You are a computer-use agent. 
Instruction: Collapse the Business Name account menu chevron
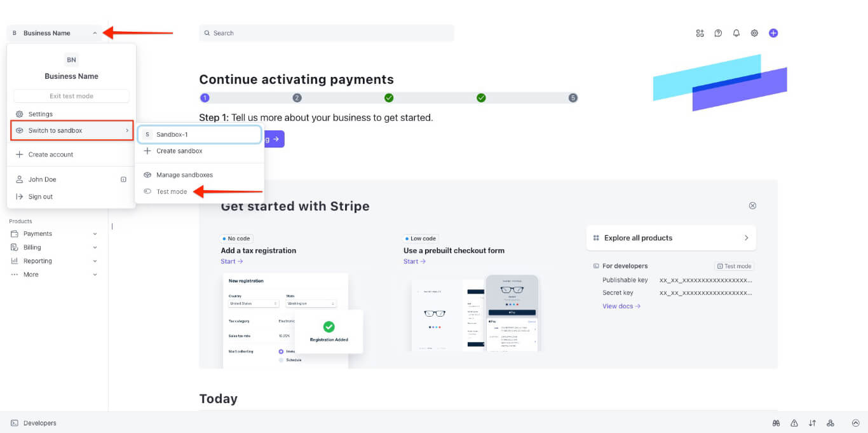click(95, 32)
